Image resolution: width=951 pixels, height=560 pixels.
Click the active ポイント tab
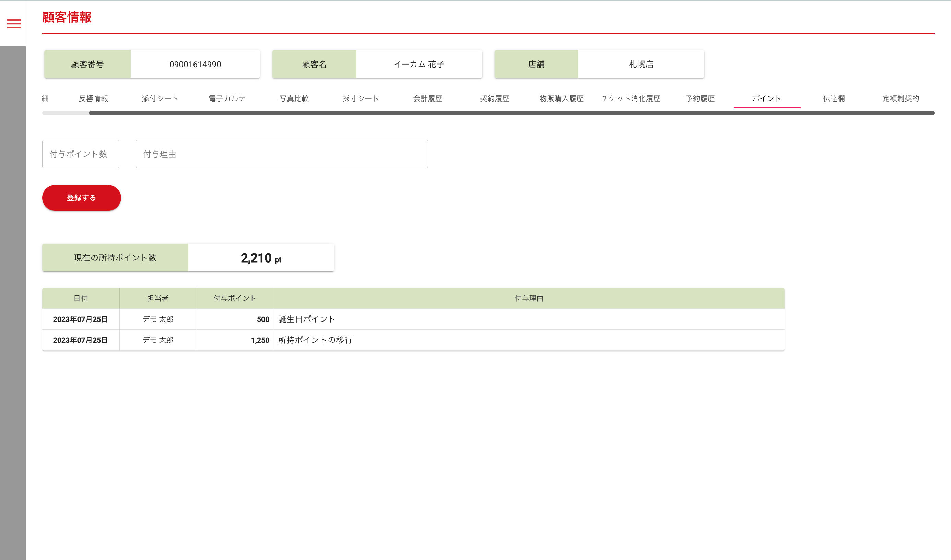pyautogui.click(x=767, y=98)
